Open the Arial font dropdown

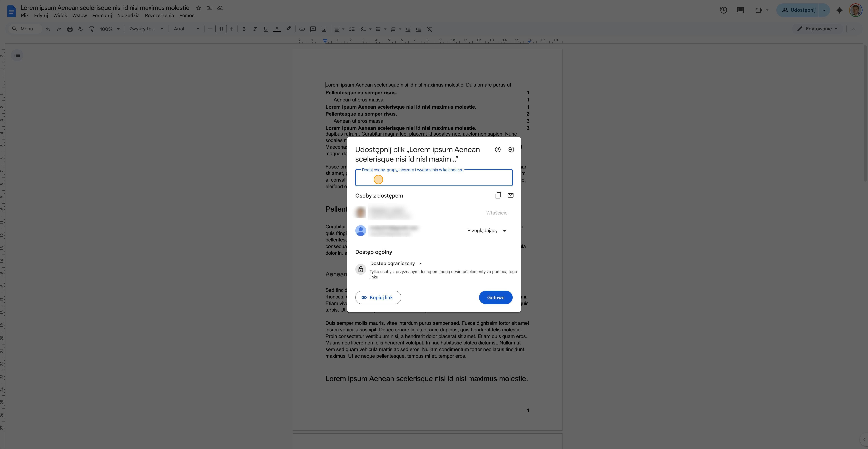tap(186, 29)
